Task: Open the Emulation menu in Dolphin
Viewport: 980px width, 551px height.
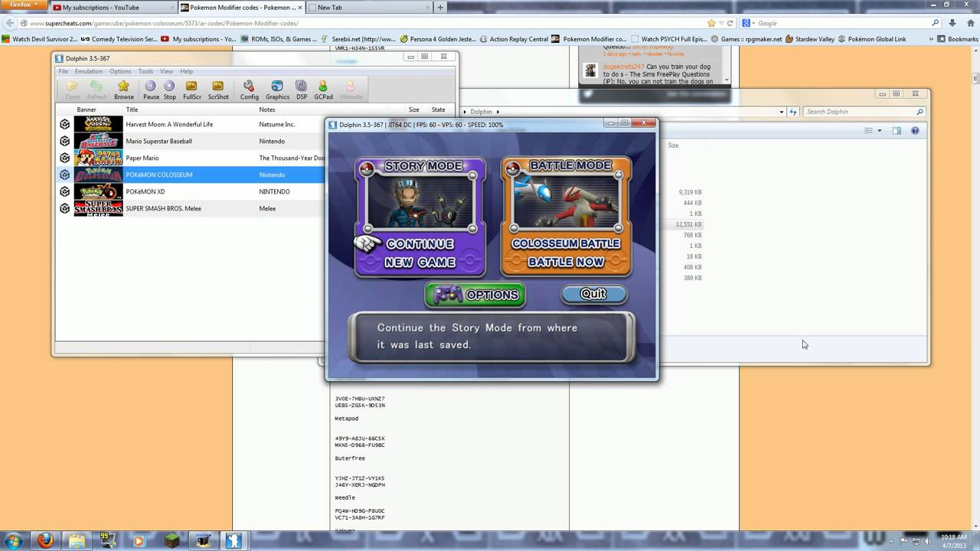Action: point(89,71)
